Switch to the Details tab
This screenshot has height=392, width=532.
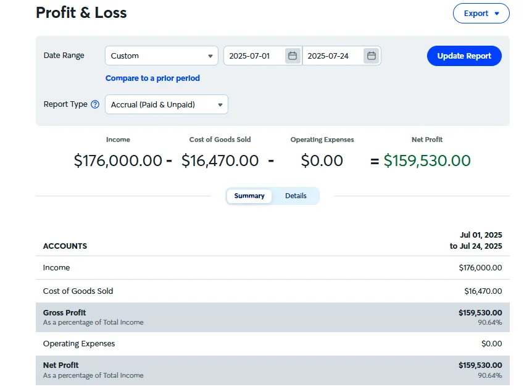pyautogui.click(x=296, y=196)
